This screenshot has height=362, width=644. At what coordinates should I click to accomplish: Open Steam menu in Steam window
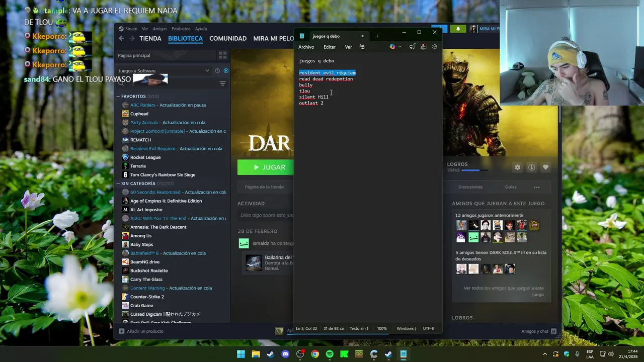(128, 29)
